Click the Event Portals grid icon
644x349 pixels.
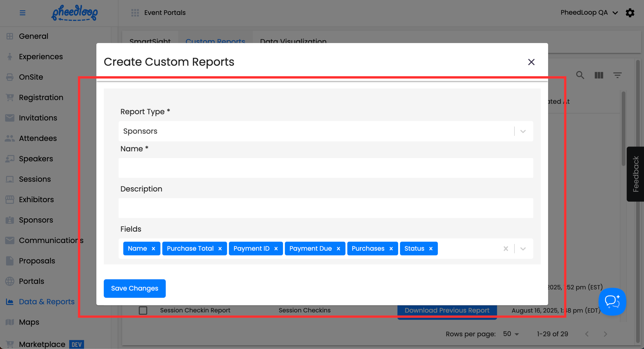pos(135,13)
